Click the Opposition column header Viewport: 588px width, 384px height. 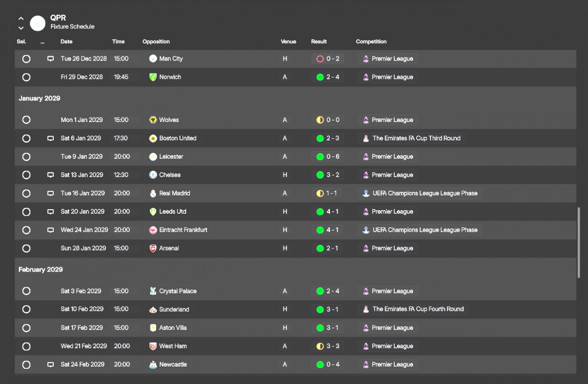(x=156, y=42)
